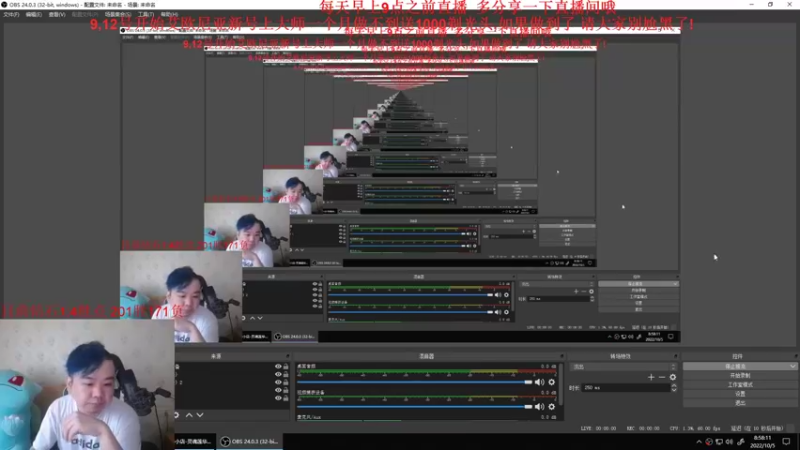Mute the 视频捕获设备 channel speaker icon
This screenshot has width=800, height=450.
tap(539, 407)
